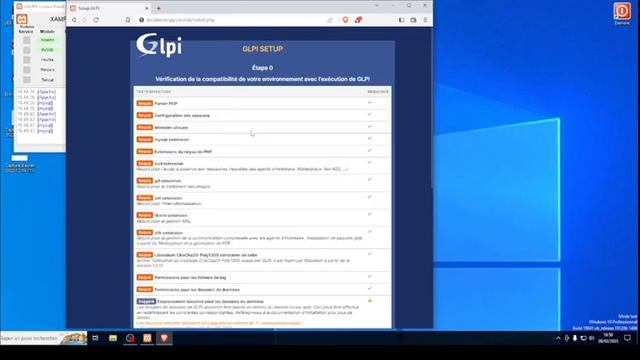640x360 pixels.
Task: Click the Parser PHP result check mark
Action: [x=370, y=103]
